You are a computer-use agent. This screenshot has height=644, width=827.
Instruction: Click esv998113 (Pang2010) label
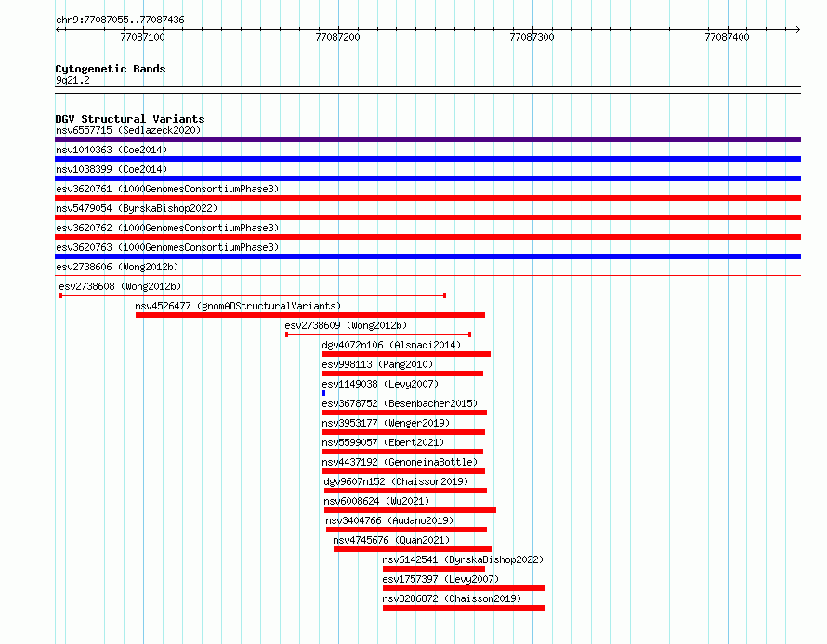377,364
